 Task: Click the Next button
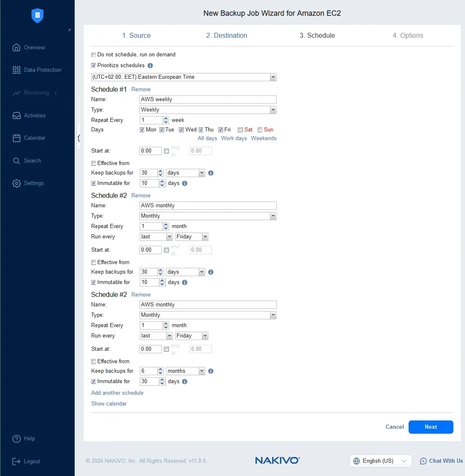click(x=431, y=427)
